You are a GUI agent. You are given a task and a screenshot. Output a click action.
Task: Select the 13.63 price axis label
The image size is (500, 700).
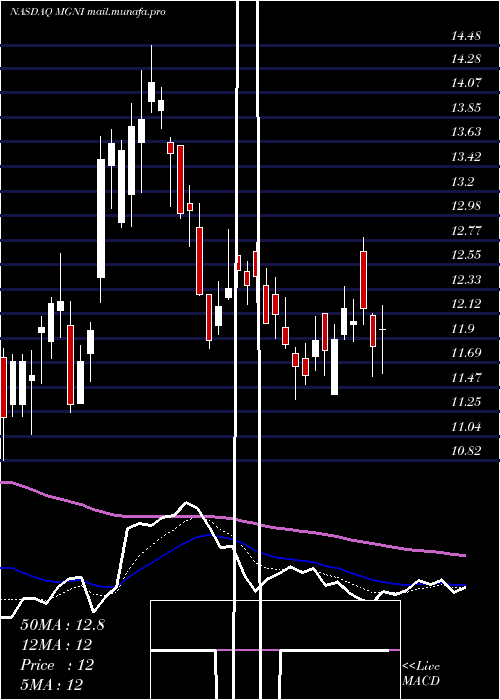tap(466, 132)
